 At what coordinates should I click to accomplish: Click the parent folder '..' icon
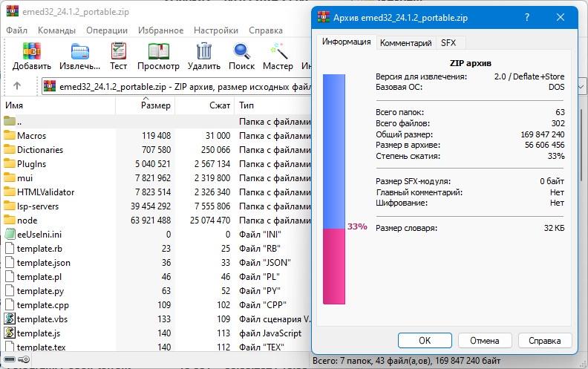point(10,121)
